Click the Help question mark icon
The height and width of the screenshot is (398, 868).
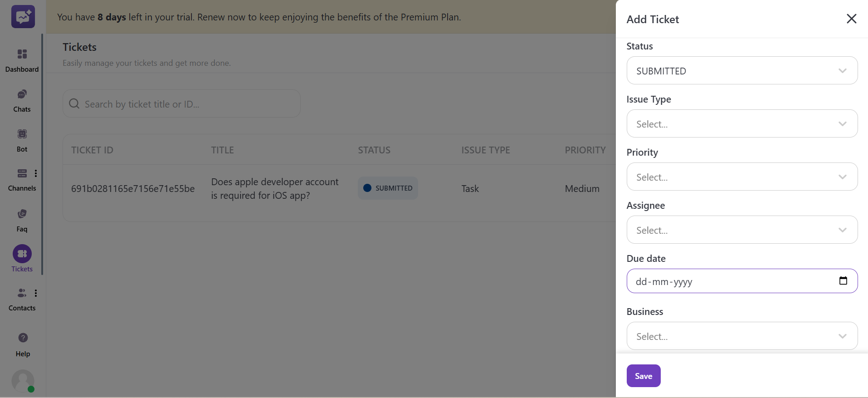coord(23,338)
